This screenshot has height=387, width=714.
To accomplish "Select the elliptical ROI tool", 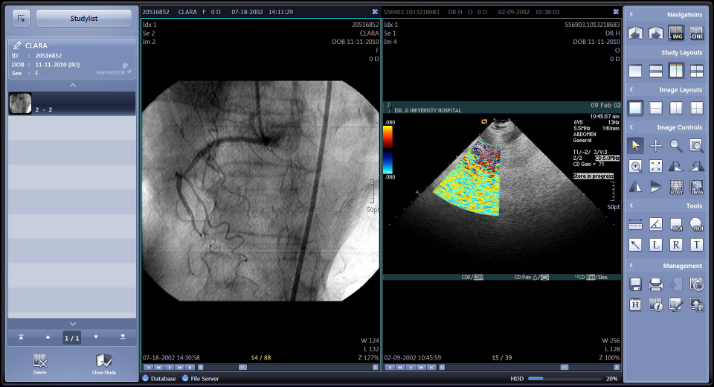I will 696,224.
